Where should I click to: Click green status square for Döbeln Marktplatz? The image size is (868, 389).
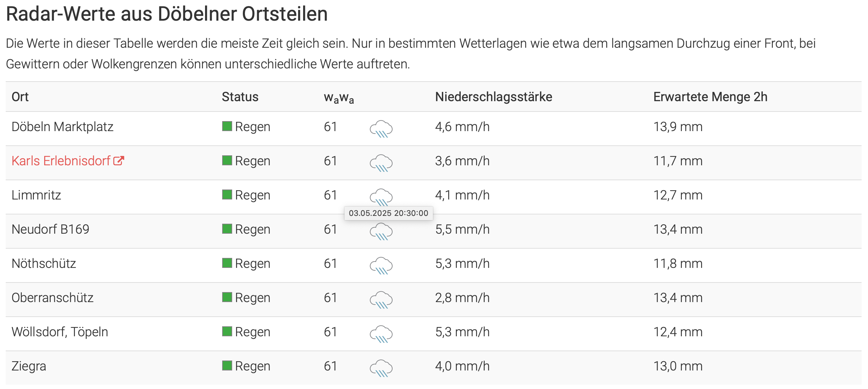[x=227, y=126]
